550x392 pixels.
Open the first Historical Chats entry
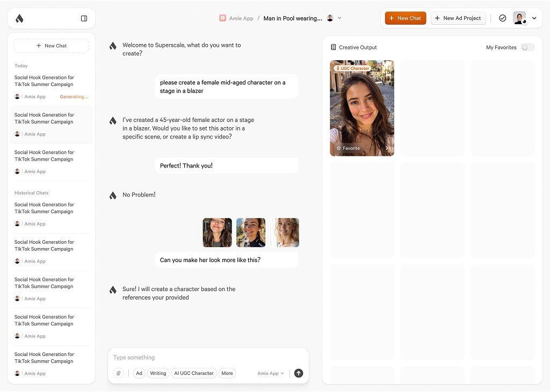pyautogui.click(x=52, y=214)
